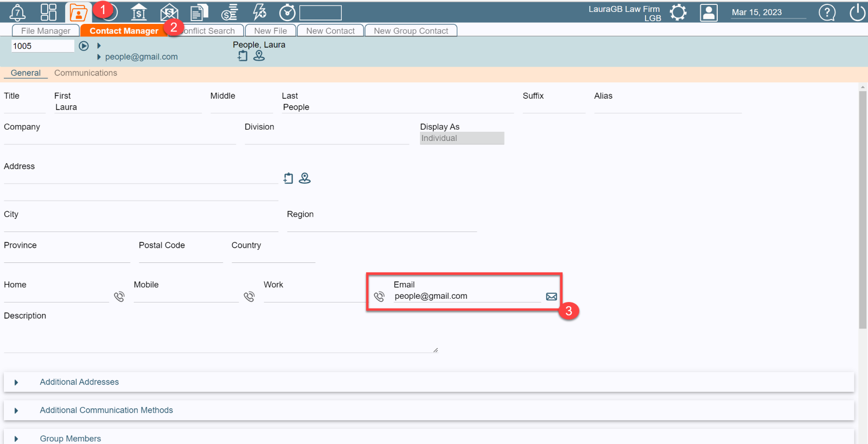868x444 pixels.
Task: Click the Suffix field
Action: 554,107
